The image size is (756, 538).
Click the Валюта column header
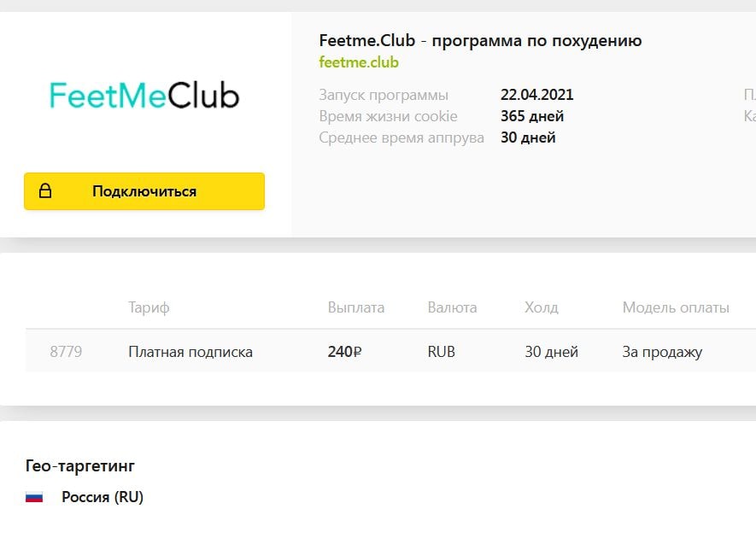click(x=452, y=307)
